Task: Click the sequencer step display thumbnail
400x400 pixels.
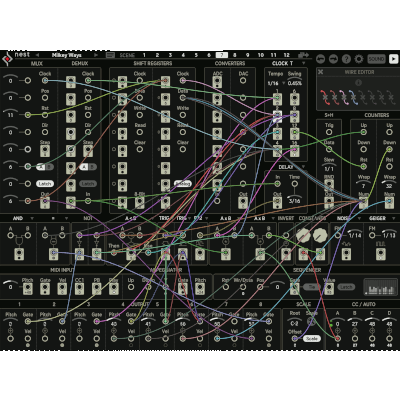Action: click(380, 287)
